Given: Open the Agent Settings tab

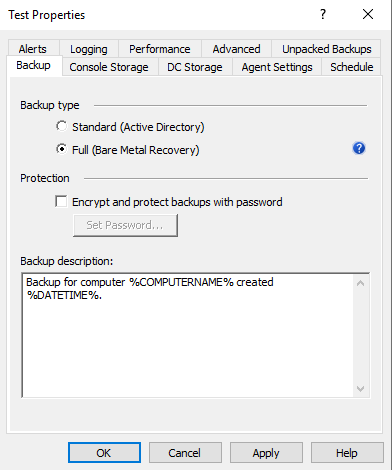Looking at the screenshot, I should (277, 67).
